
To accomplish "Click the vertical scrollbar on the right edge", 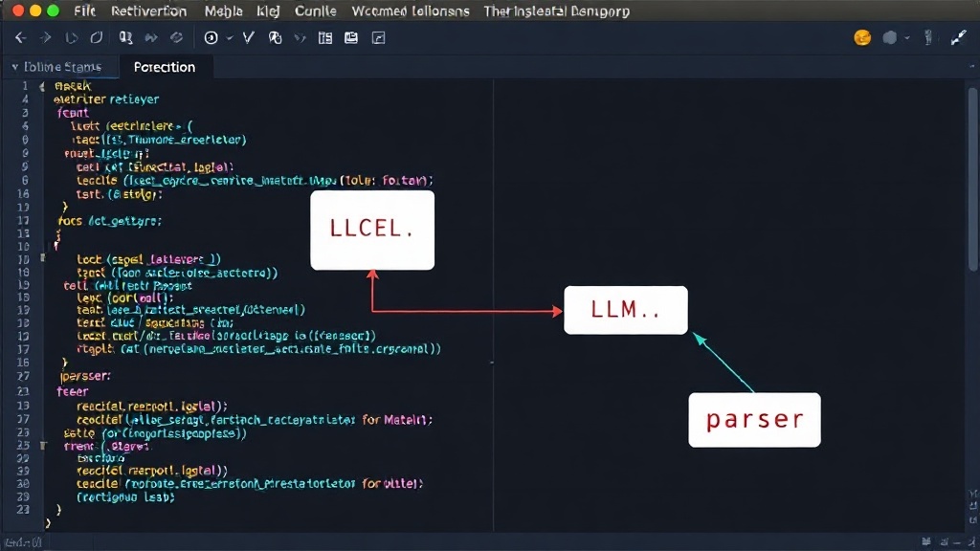I will tap(972, 180).
